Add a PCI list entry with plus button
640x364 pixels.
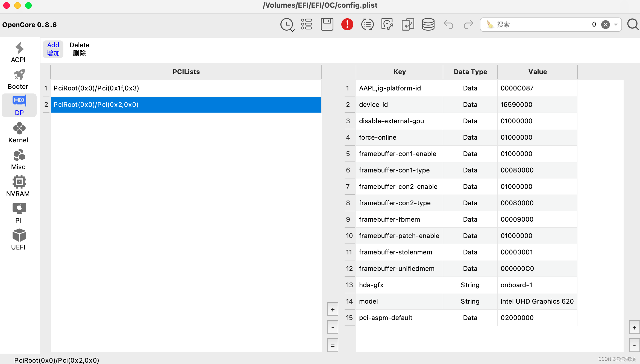pyautogui.click(x=333, y=309)
